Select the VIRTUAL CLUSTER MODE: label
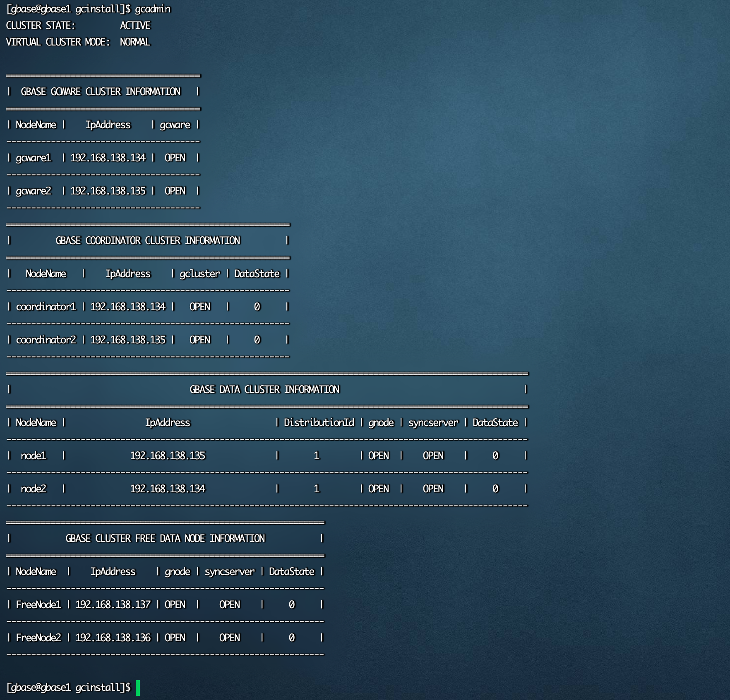Viewport: 730px width, 700px height. [58, 42]
